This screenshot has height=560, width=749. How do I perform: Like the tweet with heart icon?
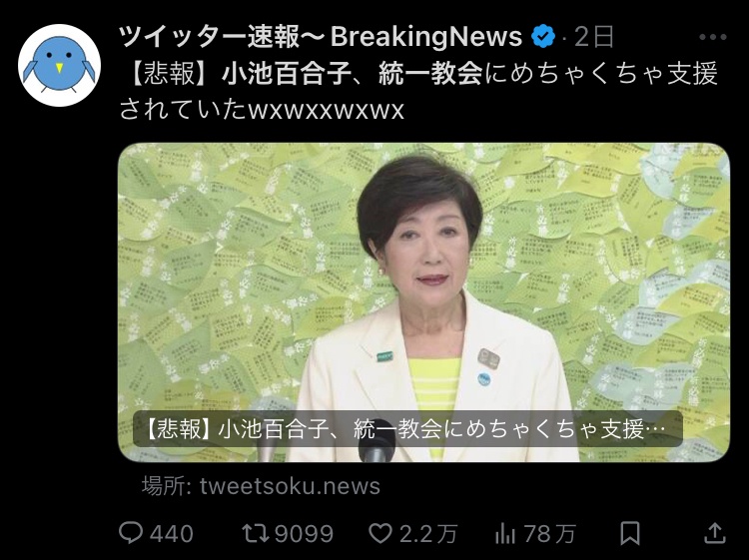(x=380, y=533)
